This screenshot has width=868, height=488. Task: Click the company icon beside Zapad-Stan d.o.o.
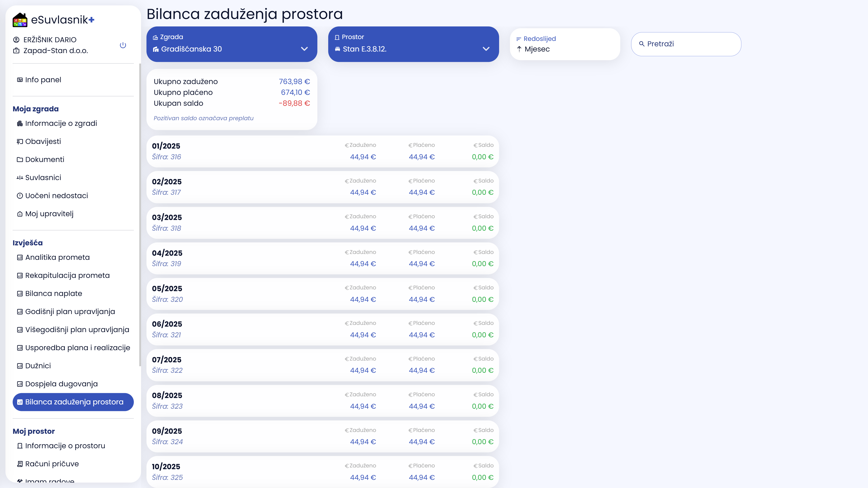point(16,51)
